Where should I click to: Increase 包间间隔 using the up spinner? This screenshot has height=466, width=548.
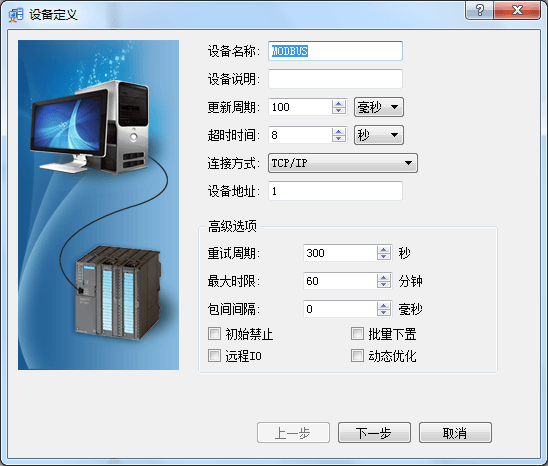point(384,305)
